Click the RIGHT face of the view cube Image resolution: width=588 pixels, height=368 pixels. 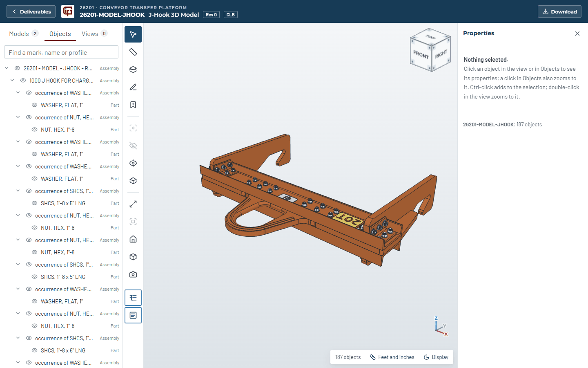[441, 54]
